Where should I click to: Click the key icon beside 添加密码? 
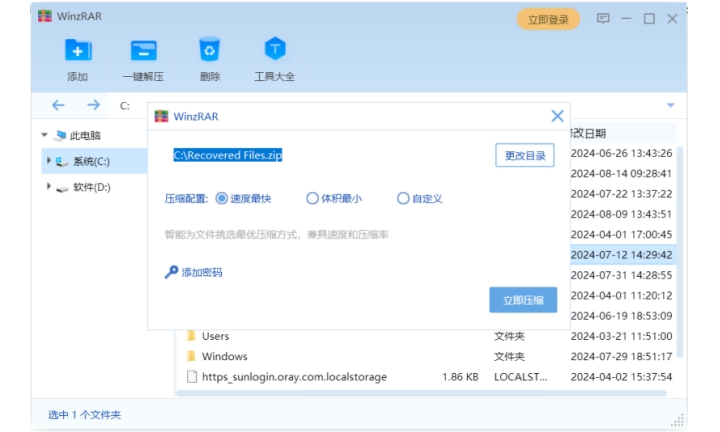coord(171,272)
